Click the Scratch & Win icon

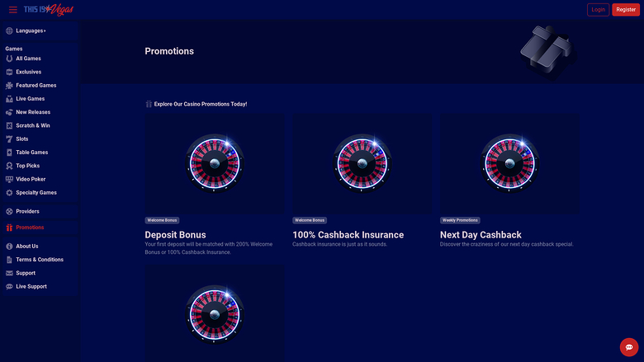(9, 125)
